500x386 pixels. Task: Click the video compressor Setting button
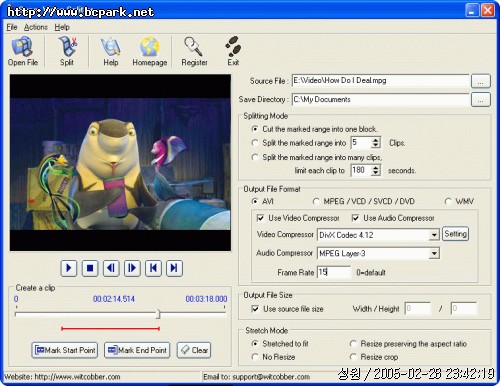pyautogui.click(x=455, y=234)
